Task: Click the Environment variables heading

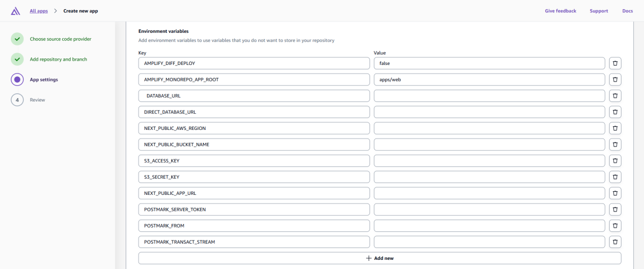Action: [163, 31]
